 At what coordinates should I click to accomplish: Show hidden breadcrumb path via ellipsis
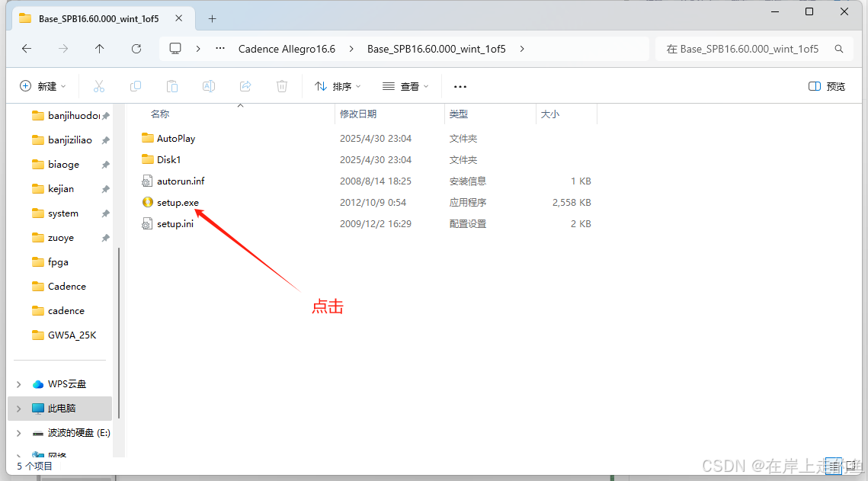tap(220, 49)
